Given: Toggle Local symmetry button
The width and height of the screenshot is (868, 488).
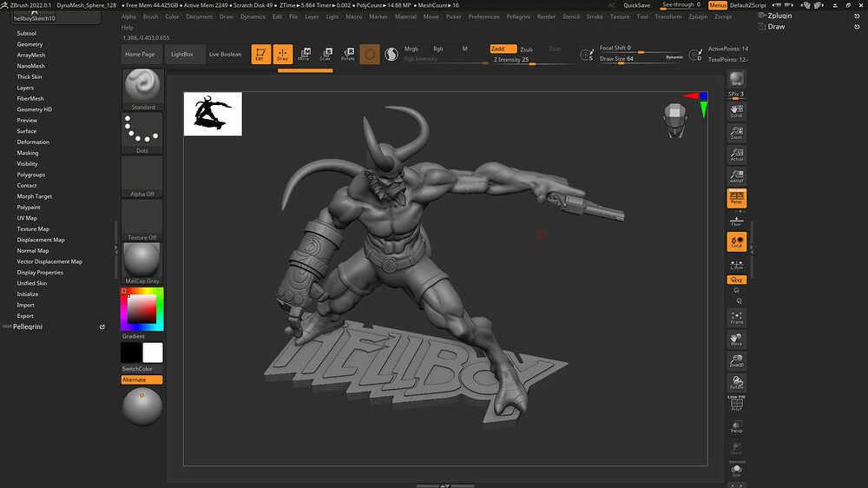Looking at the screenshot, I should click(x=736, y=241).
